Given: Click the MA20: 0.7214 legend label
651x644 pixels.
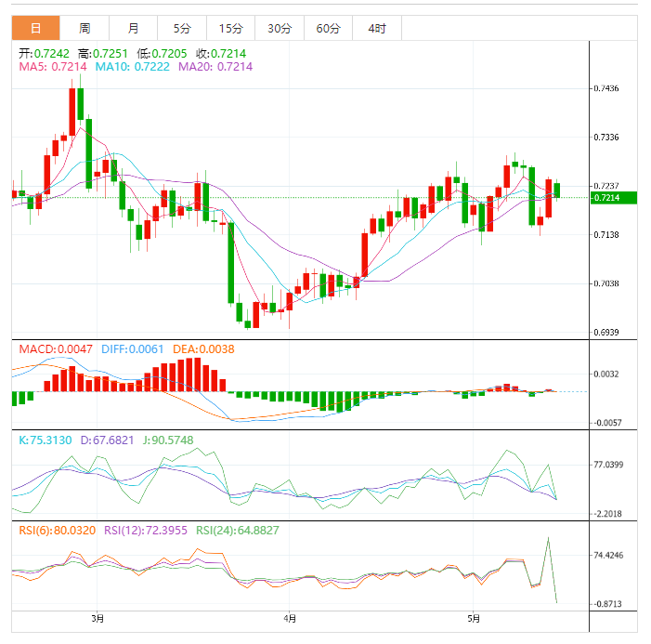Looking at the screenshot, I should (215, 67).
